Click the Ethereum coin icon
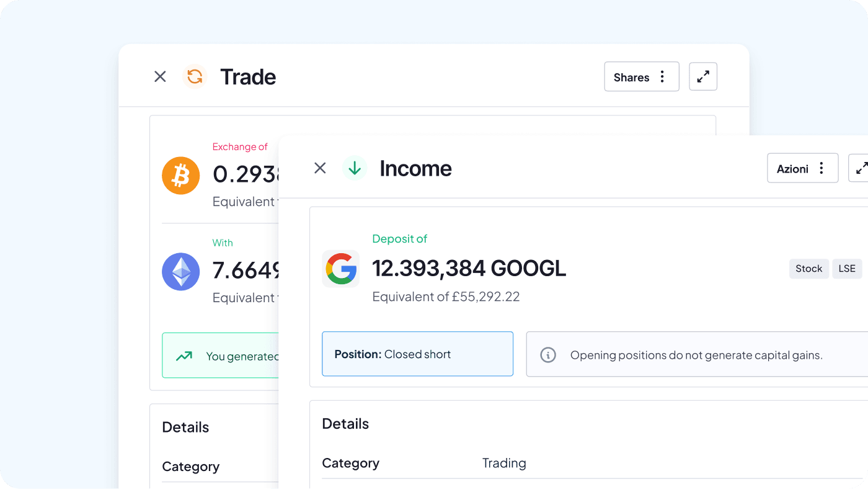 pos(180,272)
